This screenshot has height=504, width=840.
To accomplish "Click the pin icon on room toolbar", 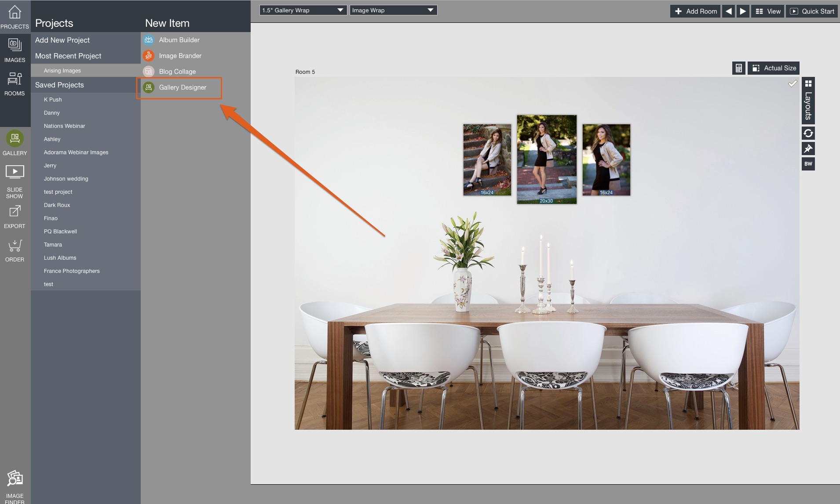I will coord(808,149).
